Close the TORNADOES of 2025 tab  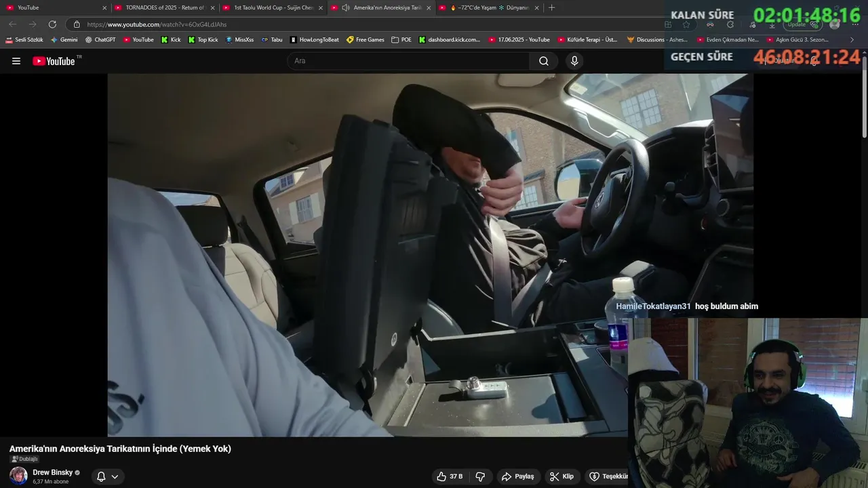(212, 7)
